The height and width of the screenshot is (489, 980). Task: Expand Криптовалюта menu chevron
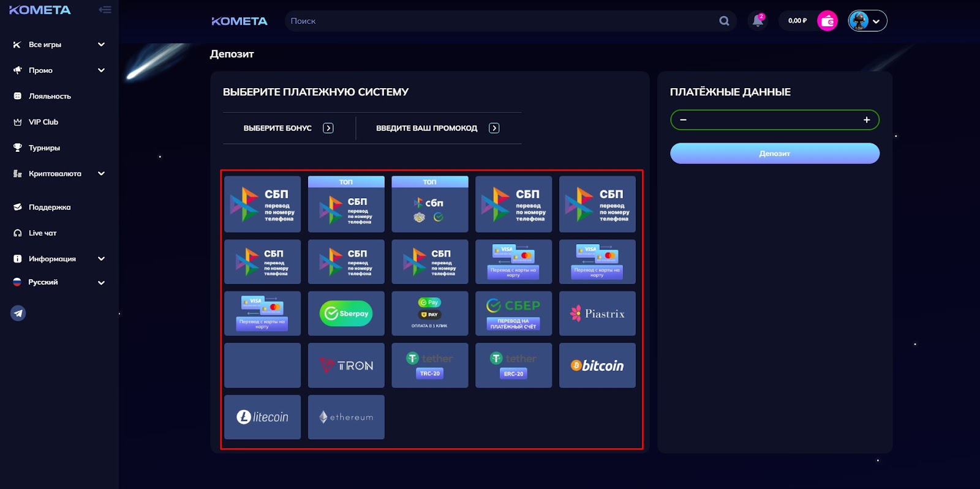coord(101,174)
